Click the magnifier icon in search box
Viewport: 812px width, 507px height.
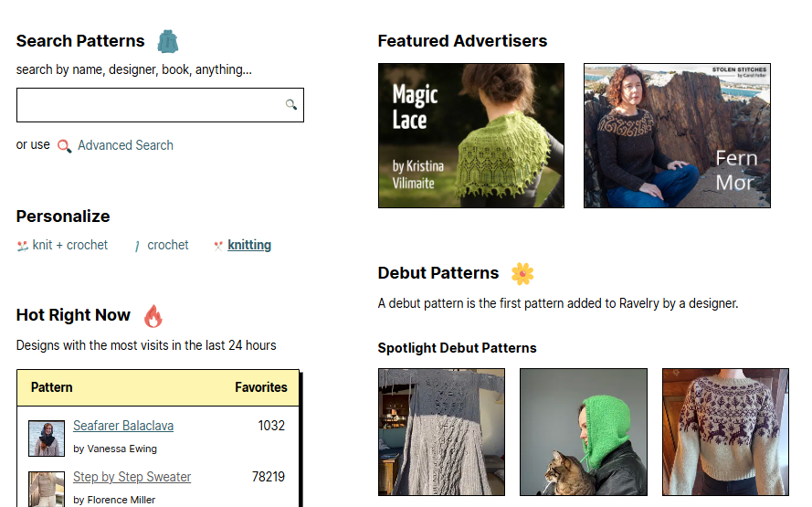pos(291,105)
